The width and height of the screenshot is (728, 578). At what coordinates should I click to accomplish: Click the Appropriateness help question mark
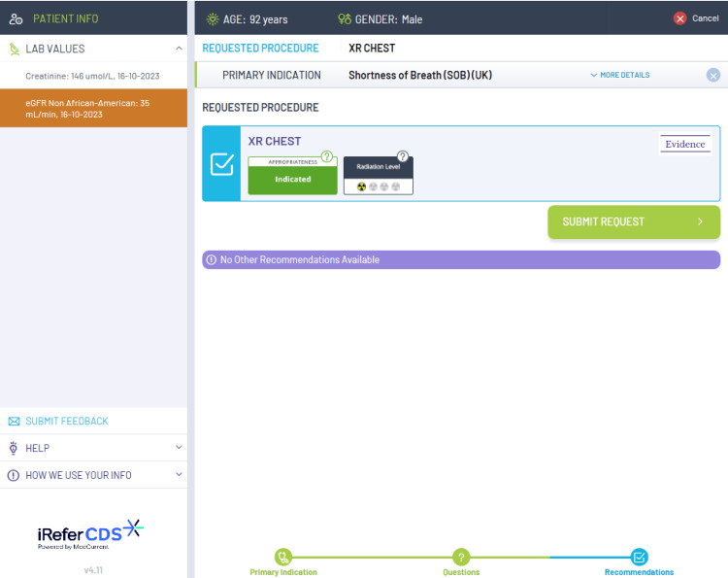tap(327, 156)
